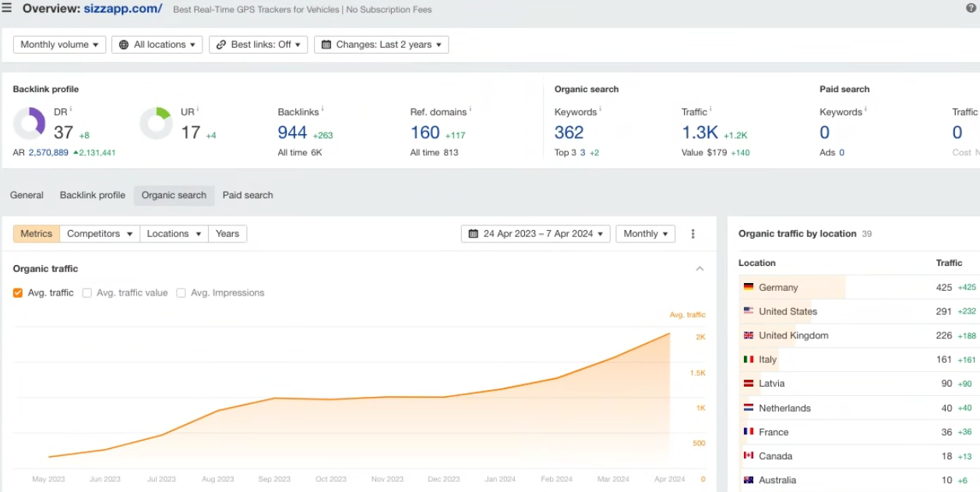
Task: Collapse the Organic traffic section chevron
Action: [x=700, y=269]
